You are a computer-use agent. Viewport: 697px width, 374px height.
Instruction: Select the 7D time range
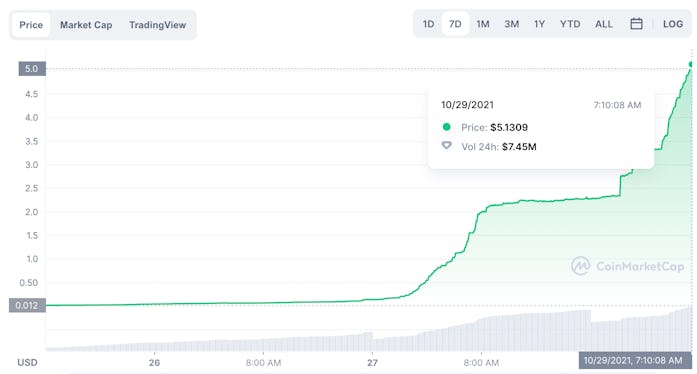click(x=455, y=24)
